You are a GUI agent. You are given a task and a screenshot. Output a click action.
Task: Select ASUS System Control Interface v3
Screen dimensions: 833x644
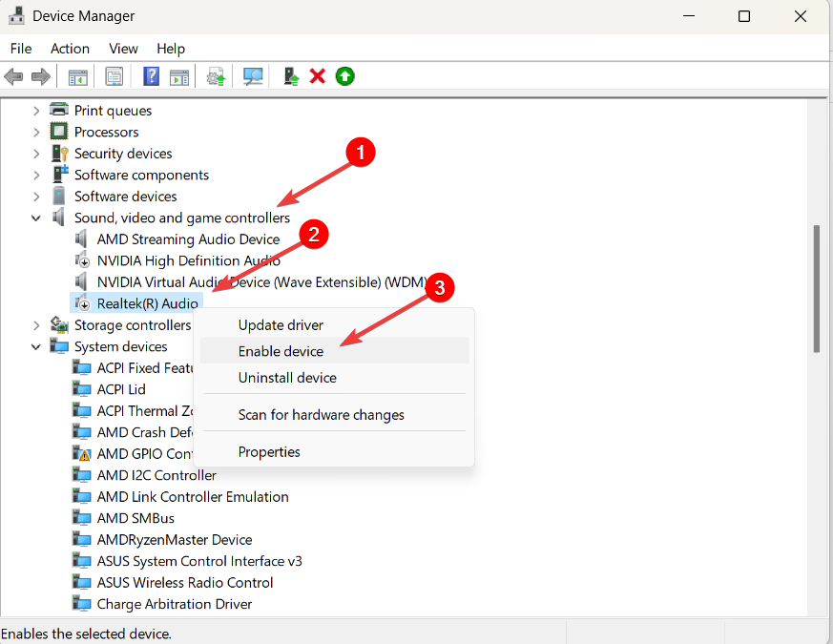click(x=199, y=561)
